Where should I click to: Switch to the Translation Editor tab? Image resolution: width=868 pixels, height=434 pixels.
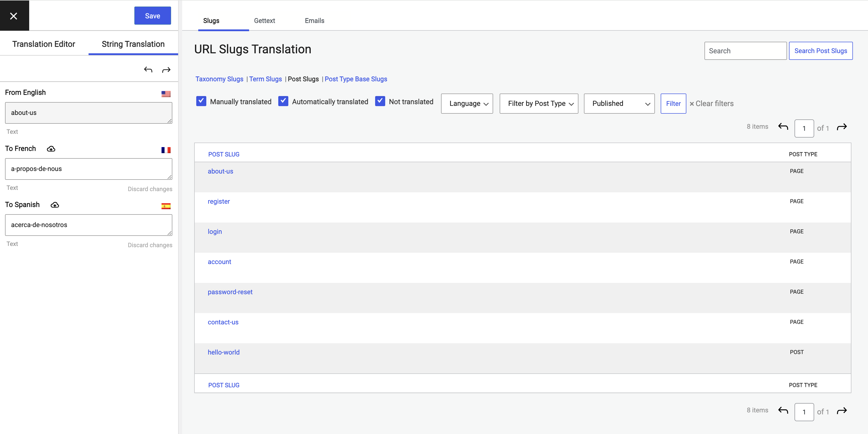tap(44, 44)
